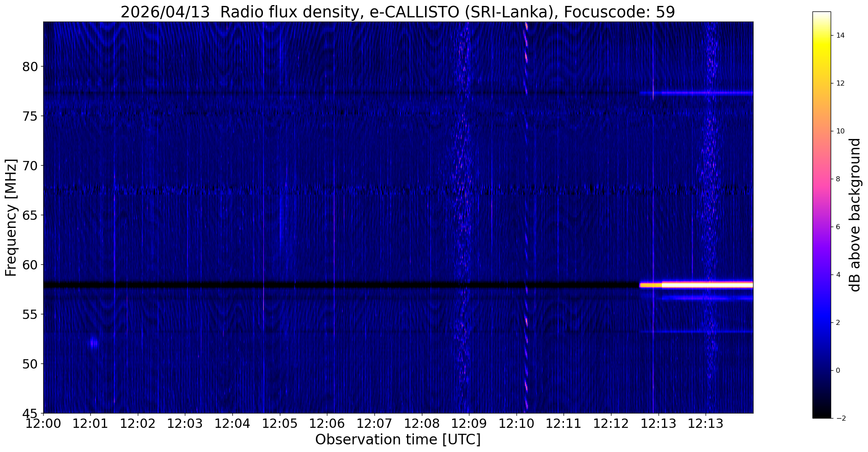The image size is (868, 452).
Task: Click the colorbar tick label 6 dB
Action: [838, 227]
